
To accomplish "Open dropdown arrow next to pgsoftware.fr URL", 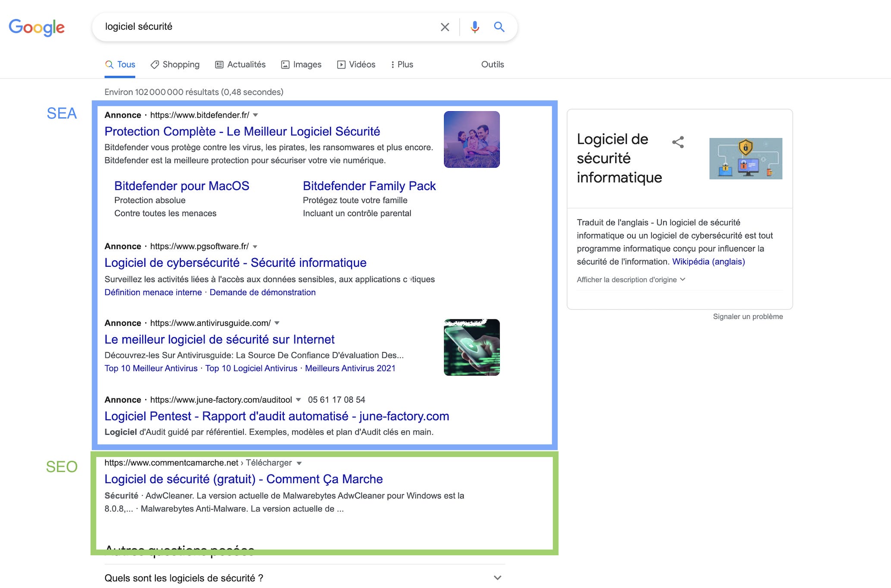I will tap(255, 247).
